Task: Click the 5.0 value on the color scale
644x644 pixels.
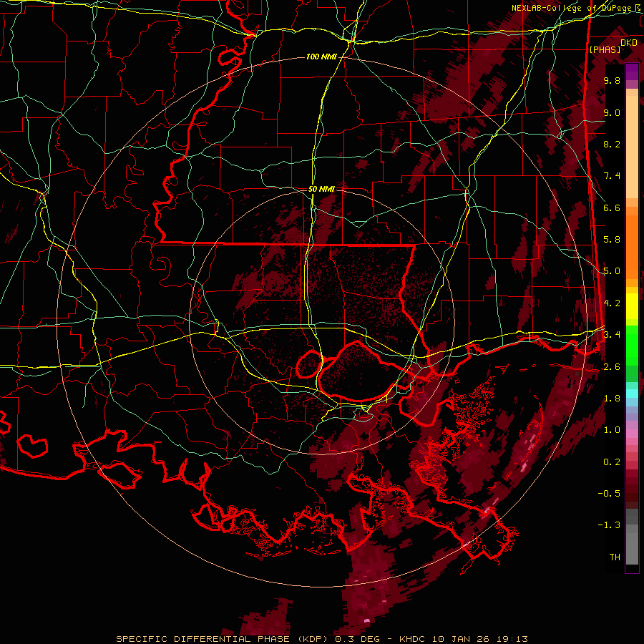Action: coord(612,271)
